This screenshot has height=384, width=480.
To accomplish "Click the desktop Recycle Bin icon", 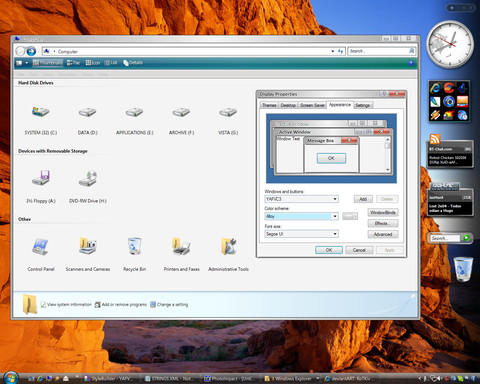I will [463, 269].
